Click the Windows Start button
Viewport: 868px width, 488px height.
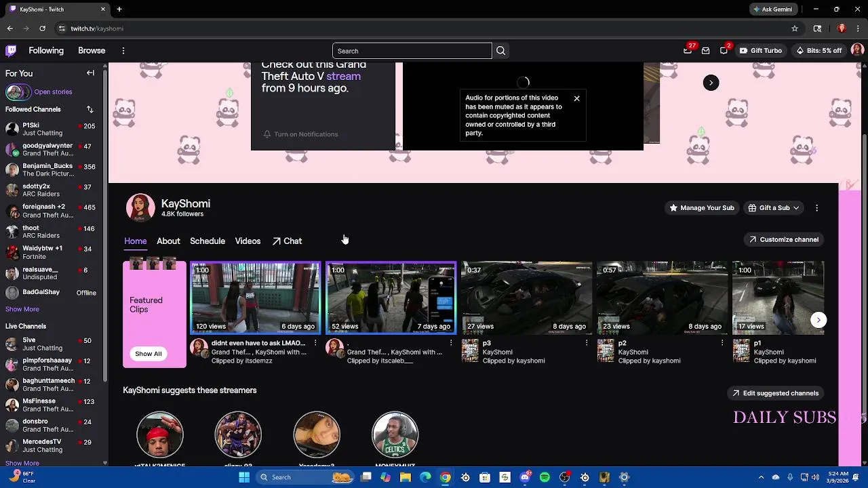[244, 477]
